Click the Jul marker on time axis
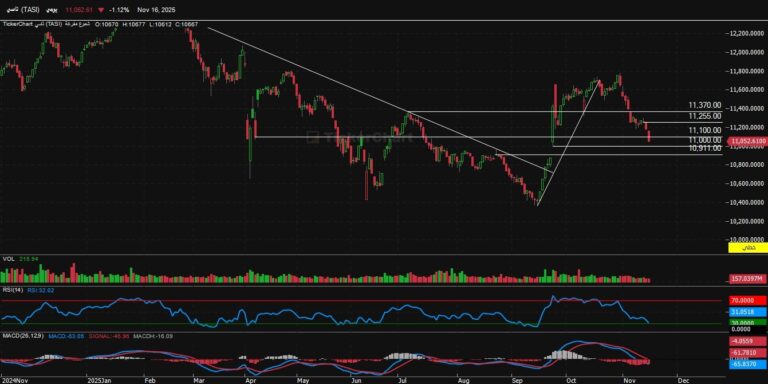 point(403,379)
